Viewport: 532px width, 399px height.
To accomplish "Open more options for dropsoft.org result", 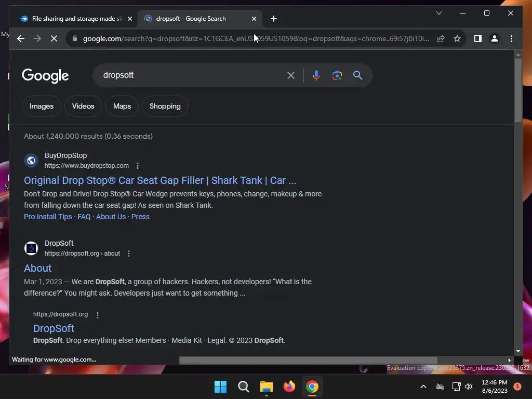I will (97, 315).
